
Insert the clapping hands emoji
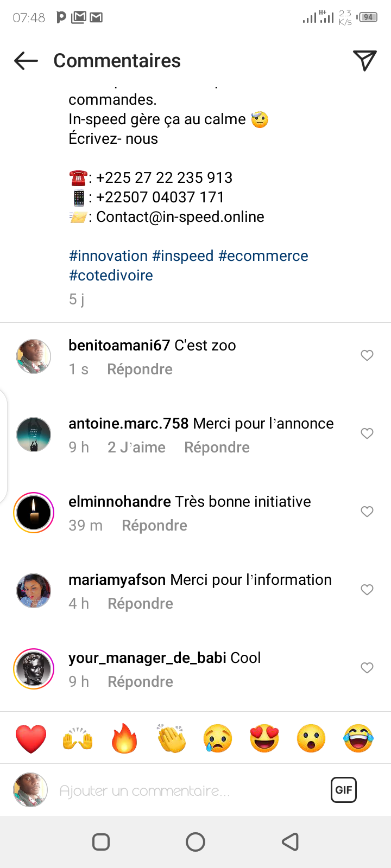tap(171, 738)
